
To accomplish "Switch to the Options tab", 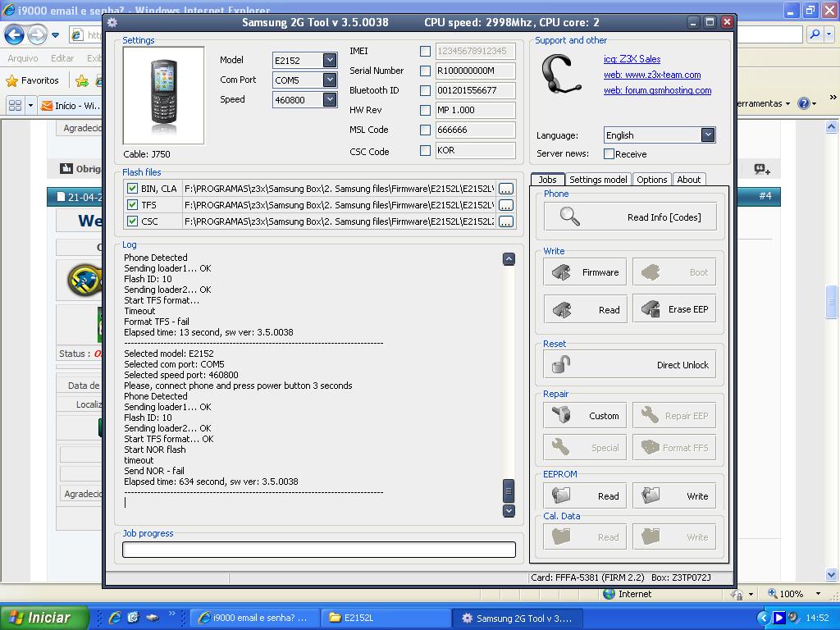I will [651, 180].
